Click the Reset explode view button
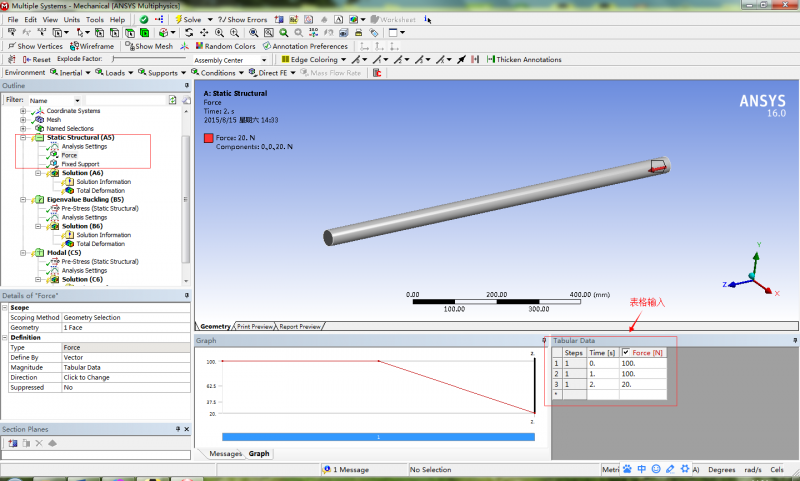This screenshot has height=481, width=800. coord(35,59)
